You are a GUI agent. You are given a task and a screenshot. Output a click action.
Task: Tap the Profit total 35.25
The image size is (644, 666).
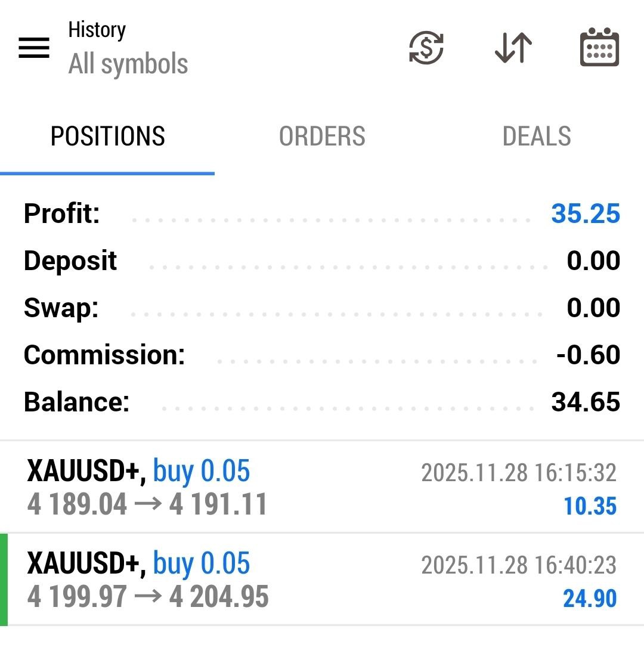coord(586,214)
